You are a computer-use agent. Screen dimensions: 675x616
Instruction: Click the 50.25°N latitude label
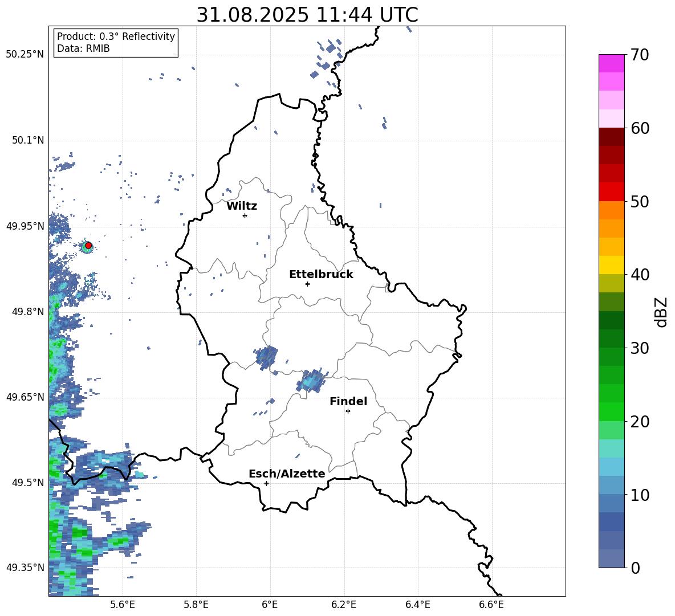pos(25,55)
